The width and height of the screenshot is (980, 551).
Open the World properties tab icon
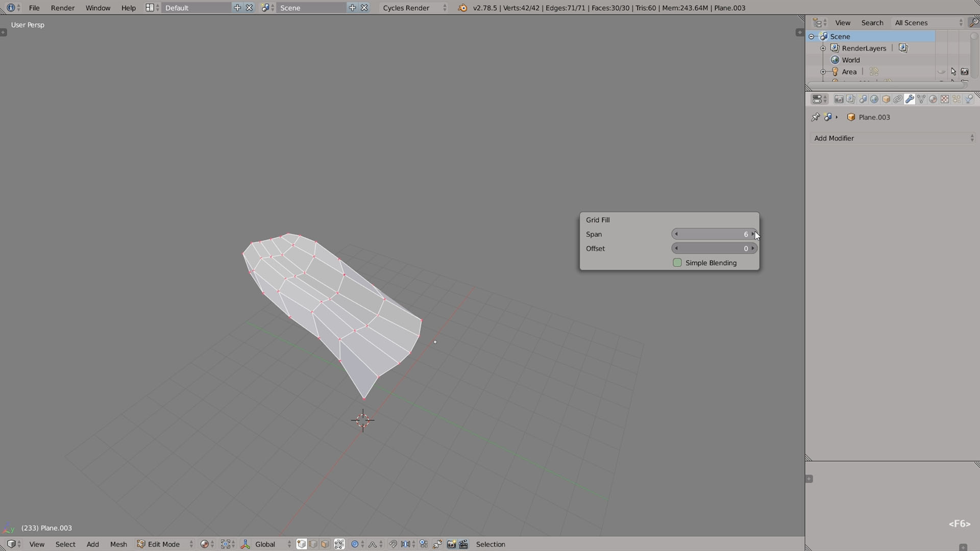tap(874, 99)
